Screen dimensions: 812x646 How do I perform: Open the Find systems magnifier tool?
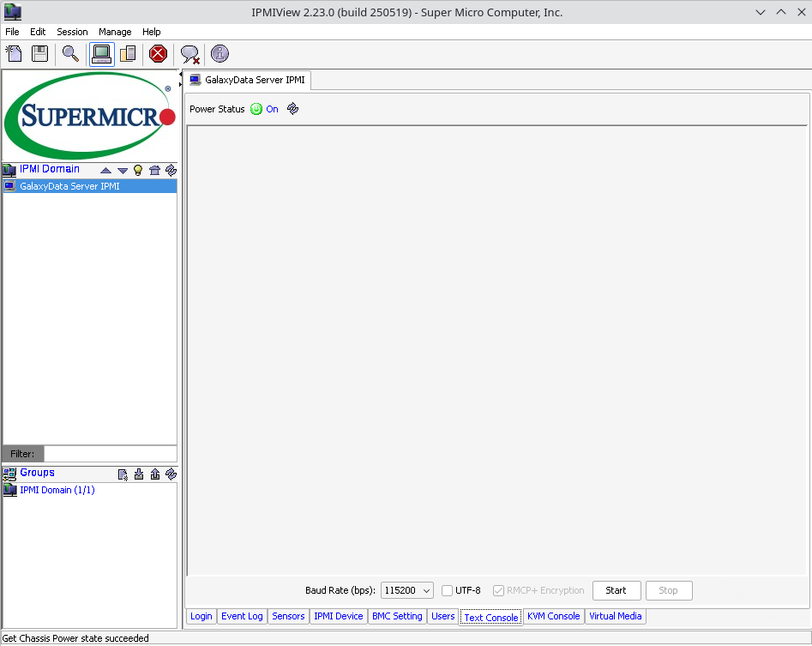pos(70,53)
